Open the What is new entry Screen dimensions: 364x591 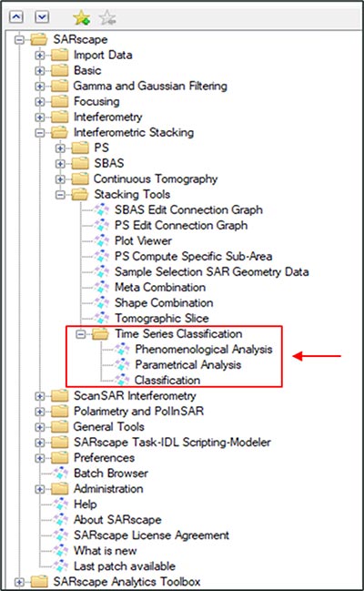(106, 550)
